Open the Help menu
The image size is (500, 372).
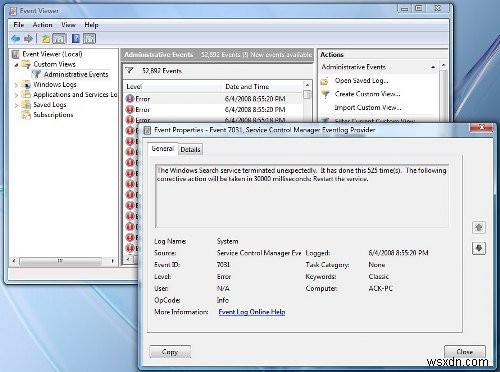[91, 25]
